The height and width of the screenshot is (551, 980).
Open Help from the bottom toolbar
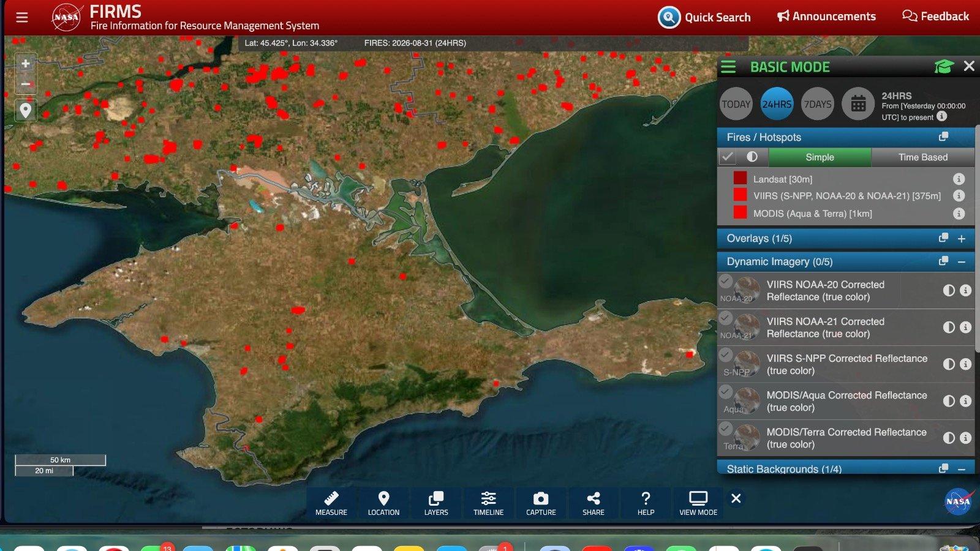(x=646, y=503)
